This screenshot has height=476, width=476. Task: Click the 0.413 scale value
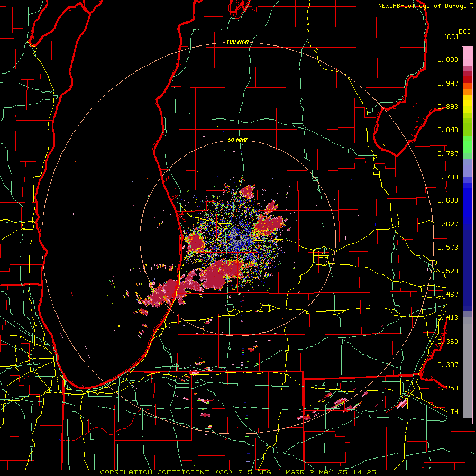[448, 318]
